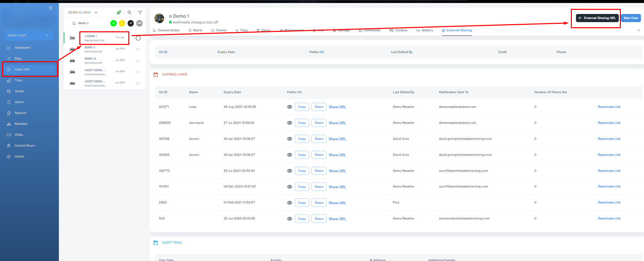Open DEMO CLIENT dropdown above asset list
Image resolution: width=644 pixels, height=261 pixels.
click(83, 13)
